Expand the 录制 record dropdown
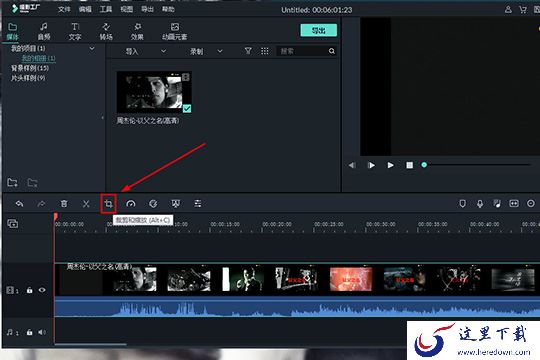This screenshot has height=360, width=540. 220,51
